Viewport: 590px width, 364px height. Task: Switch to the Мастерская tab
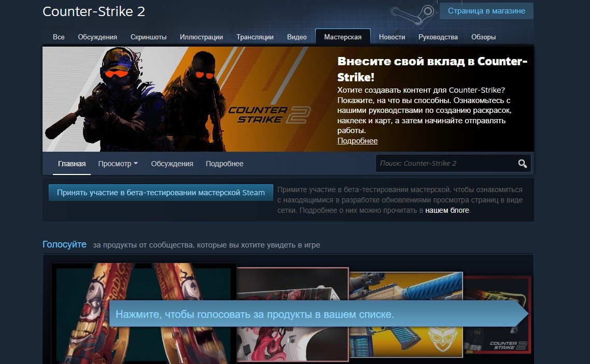343,36
